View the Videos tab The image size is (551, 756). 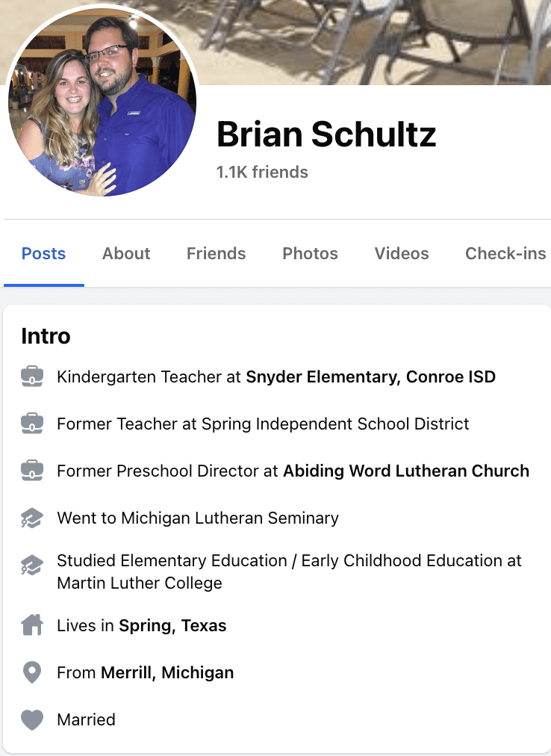click(x=402, y=254)
